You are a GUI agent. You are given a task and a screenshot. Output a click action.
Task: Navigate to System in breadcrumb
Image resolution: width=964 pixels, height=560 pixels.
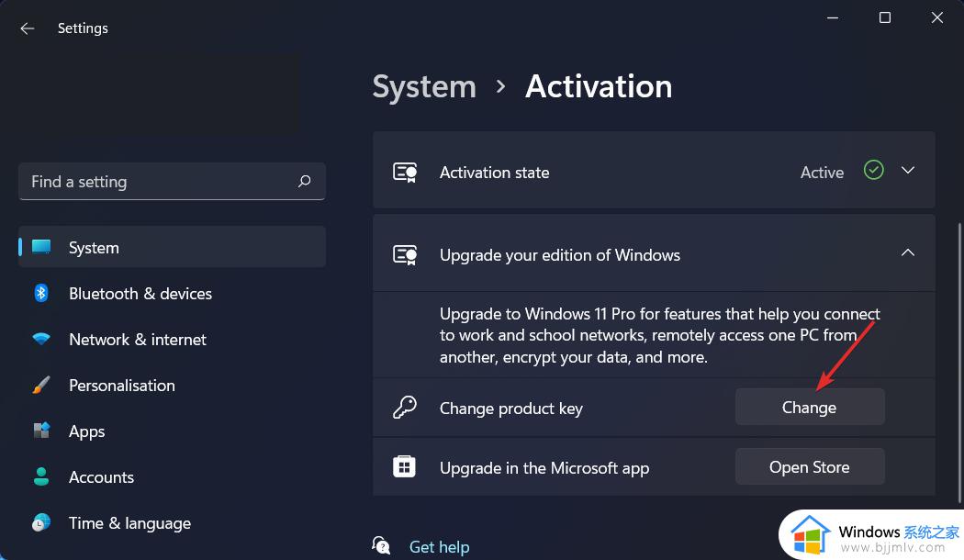point(424,86)
